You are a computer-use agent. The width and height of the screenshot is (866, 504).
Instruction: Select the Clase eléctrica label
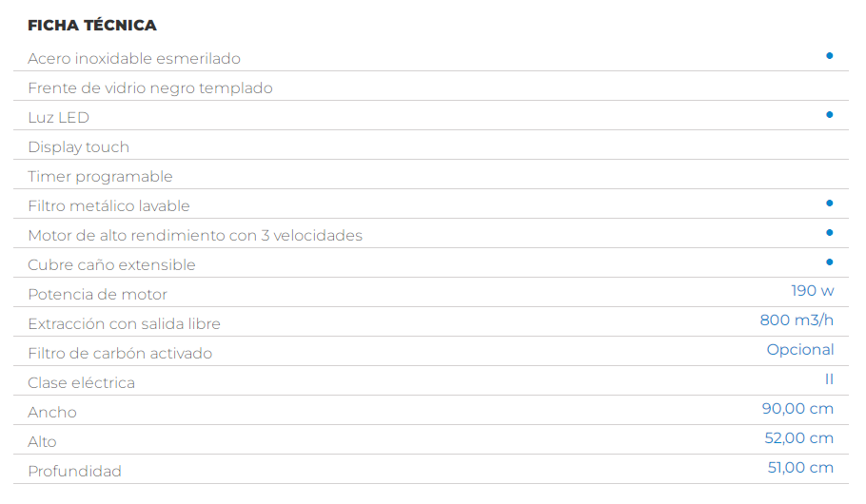pos(81,383)
